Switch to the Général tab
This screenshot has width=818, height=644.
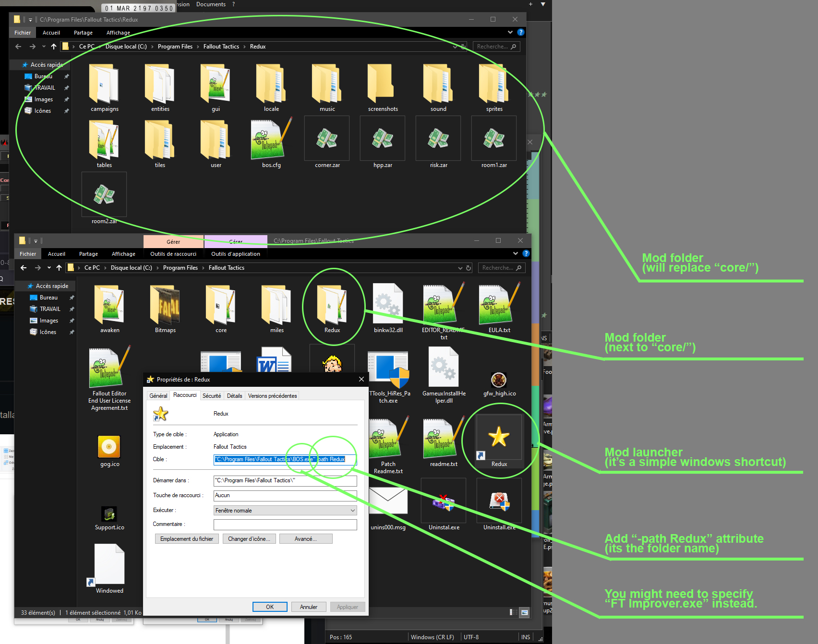click(x=158, y=396)
